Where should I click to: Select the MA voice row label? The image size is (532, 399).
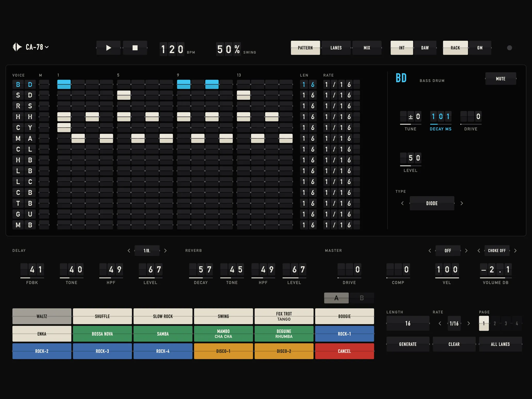pyautogui.click(x=24, y=138)
